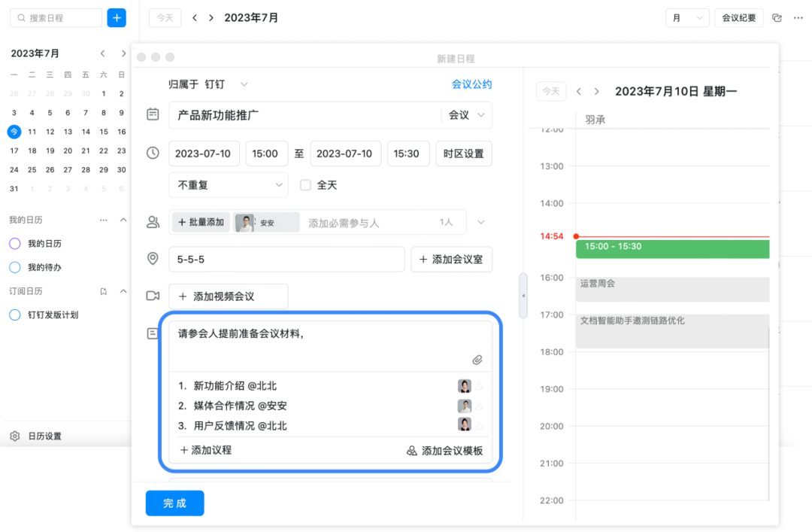The image size is (812, 532).
Task: Click the video camera meeting icon
Action: pos(153,296)
